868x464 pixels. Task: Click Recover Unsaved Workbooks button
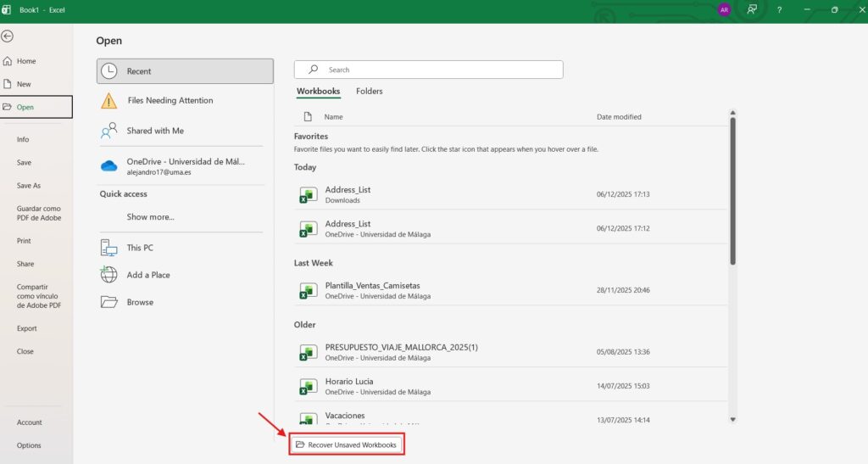pos(347,444)
